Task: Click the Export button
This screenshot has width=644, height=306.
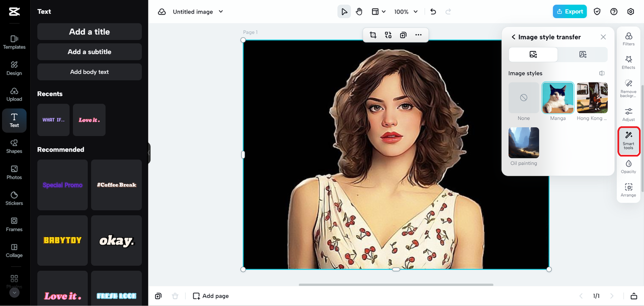Action: [570, 11]
